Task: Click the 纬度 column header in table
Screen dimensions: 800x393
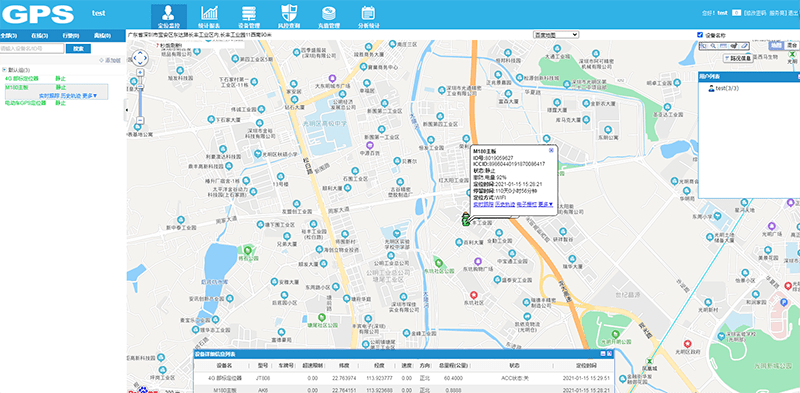Action: pos(344,365)
